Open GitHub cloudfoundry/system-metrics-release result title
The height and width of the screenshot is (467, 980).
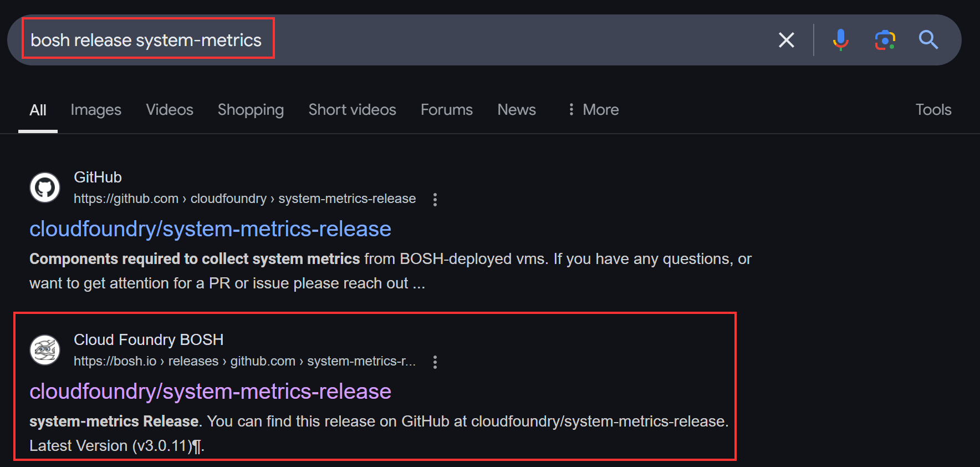(210, 229)
